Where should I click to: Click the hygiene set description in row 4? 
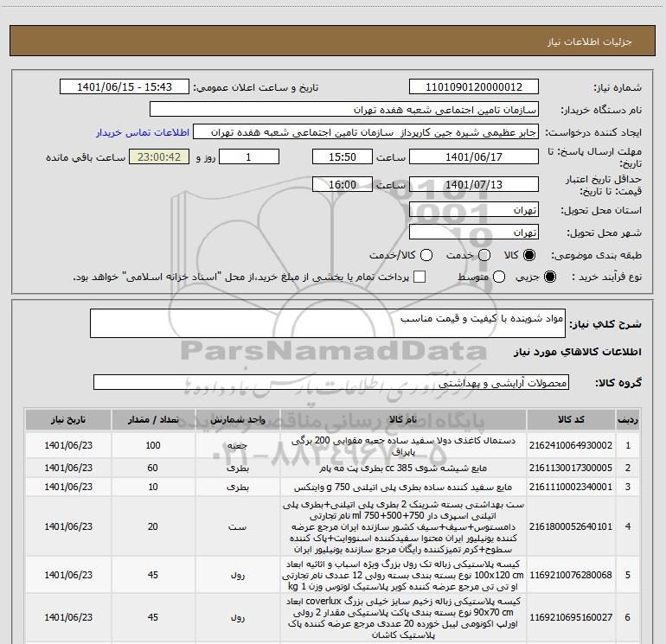(403, 526)
